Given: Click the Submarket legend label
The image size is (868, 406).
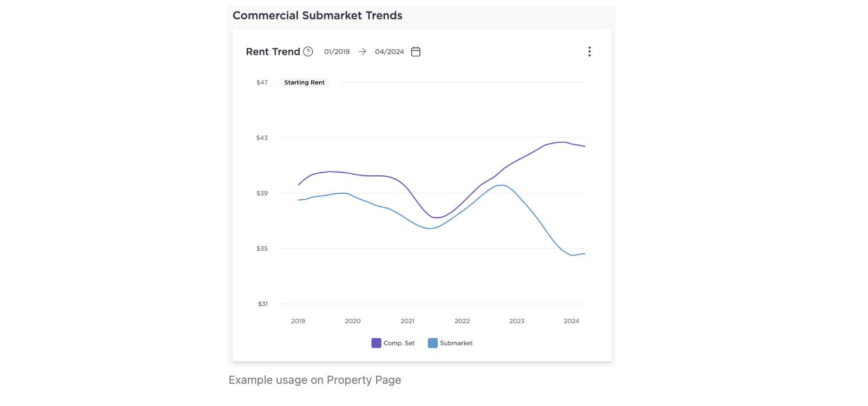Looking at the screenshot, I should coord(456,343).
